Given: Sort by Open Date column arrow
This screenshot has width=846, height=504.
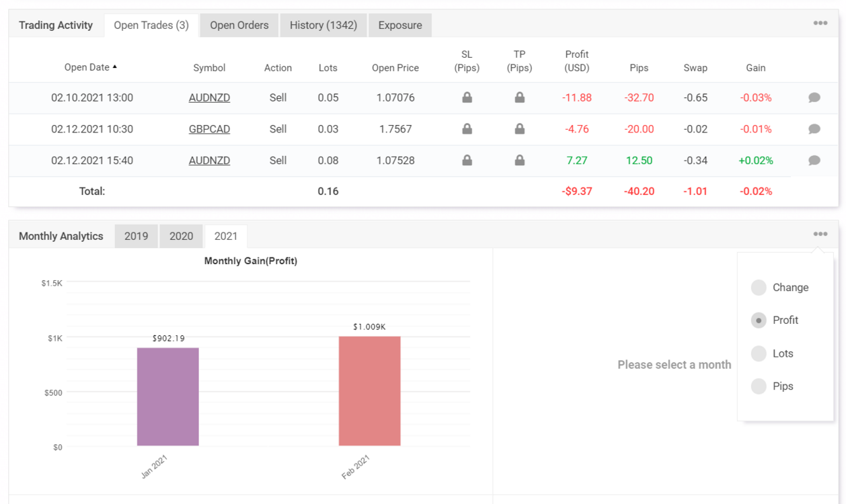Looking at the screenshot, I should click(114, 67).
